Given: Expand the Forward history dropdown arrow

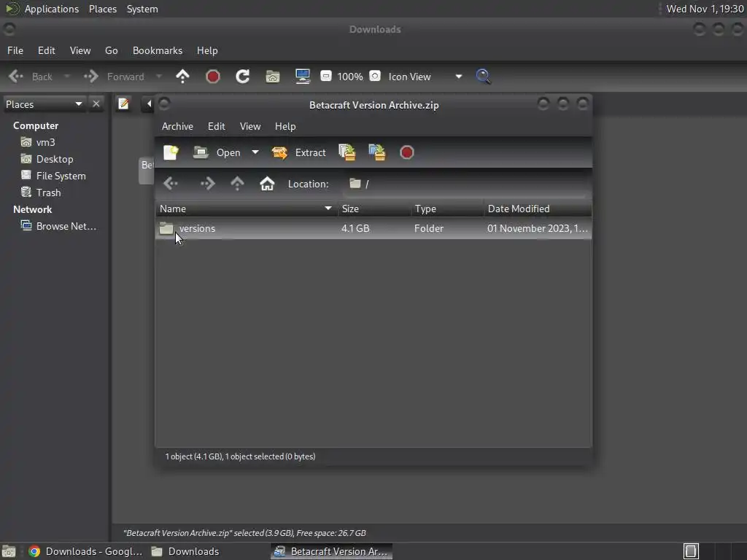Looking at the screenshot, I should pyautogui.click(x=158, y=77).
